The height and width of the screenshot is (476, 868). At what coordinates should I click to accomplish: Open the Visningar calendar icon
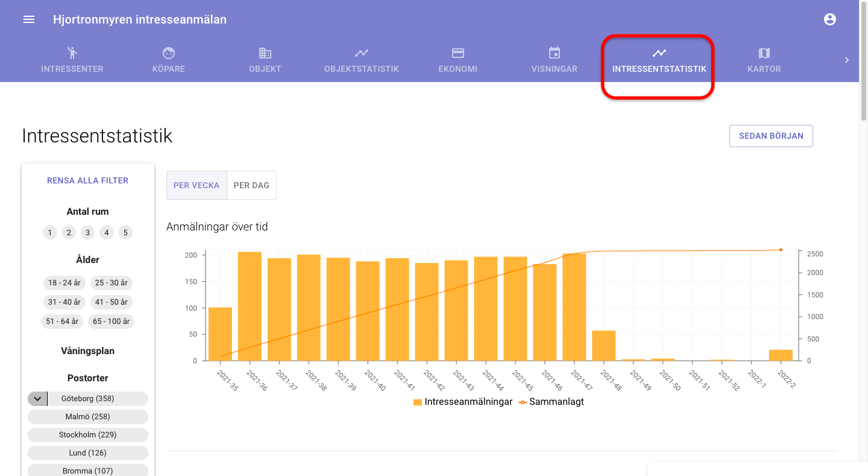555,53
